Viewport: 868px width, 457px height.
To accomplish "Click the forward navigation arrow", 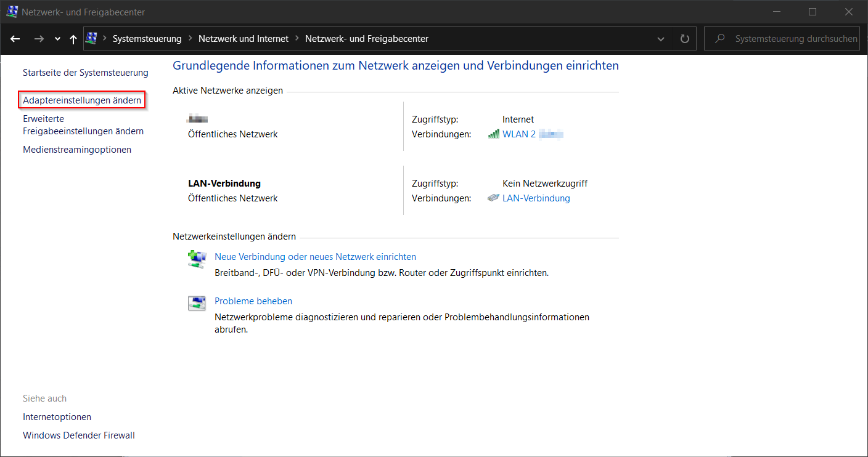I will pos(39,39).
